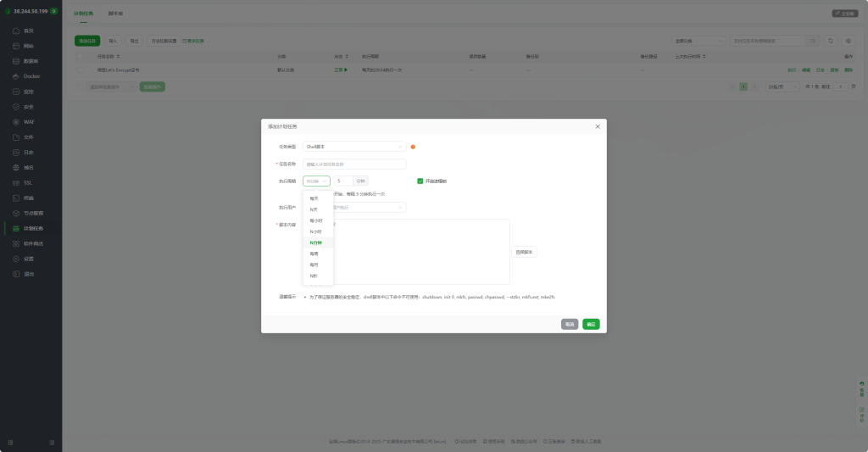Open the 终端 (Terminal) sidebar item

tap(29, 198)
